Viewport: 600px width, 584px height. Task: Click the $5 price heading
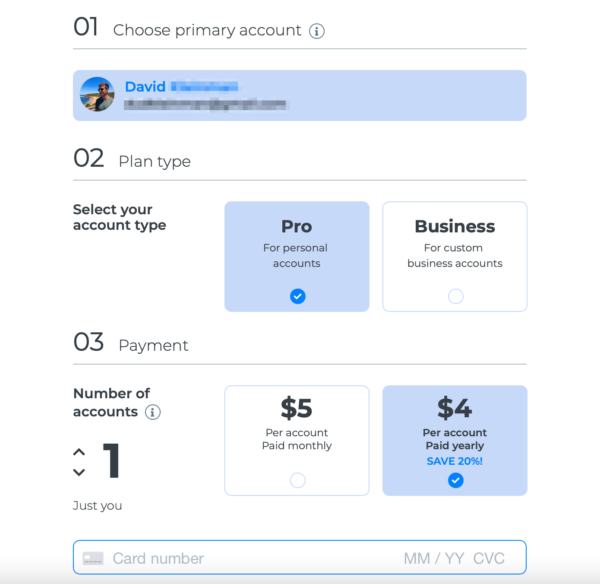297,408
